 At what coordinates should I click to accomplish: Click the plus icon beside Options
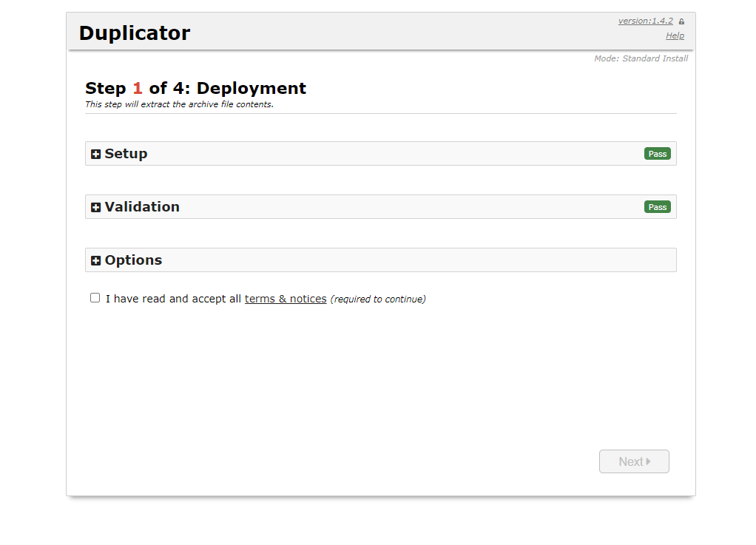pyautogui.click(x=95, y=261)
